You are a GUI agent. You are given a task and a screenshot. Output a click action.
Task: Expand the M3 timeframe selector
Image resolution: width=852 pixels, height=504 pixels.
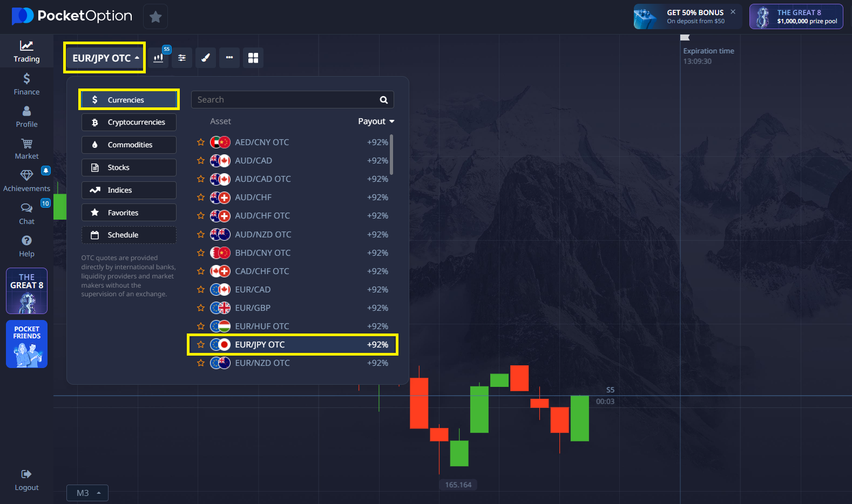tap(87, 493)
